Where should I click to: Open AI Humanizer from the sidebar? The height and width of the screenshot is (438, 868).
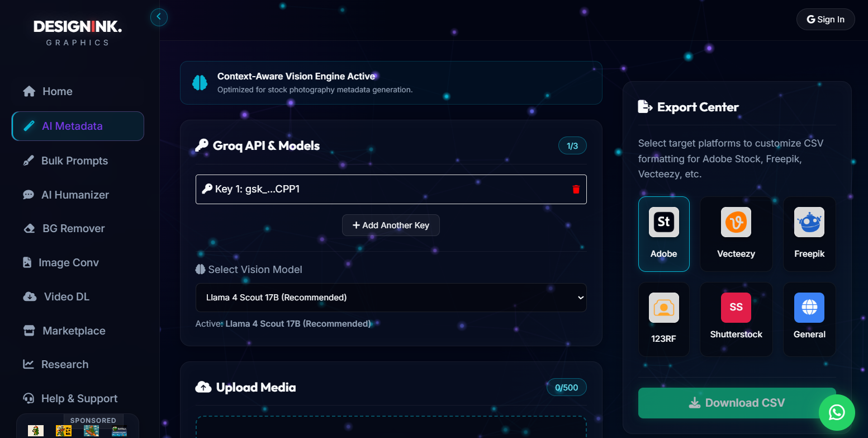pyautogui.click(x=78, y=195)
